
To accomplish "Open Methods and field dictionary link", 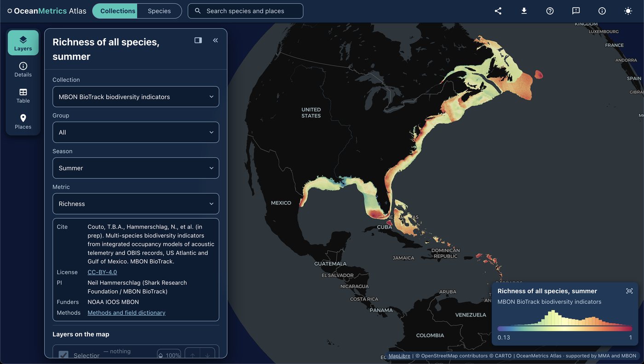I will pos(126,313).
